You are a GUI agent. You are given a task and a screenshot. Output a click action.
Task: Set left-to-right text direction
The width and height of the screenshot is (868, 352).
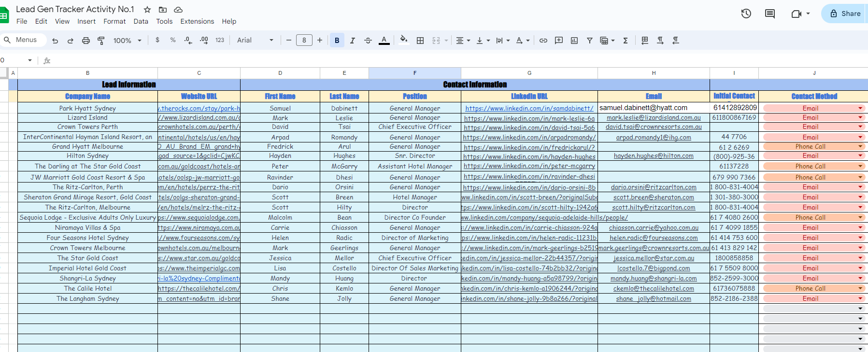660,41
